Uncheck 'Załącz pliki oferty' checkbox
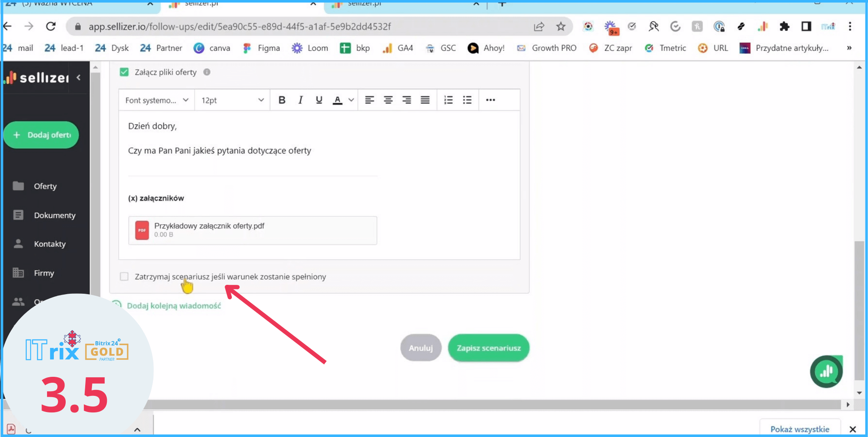 (x=124, y=72)
